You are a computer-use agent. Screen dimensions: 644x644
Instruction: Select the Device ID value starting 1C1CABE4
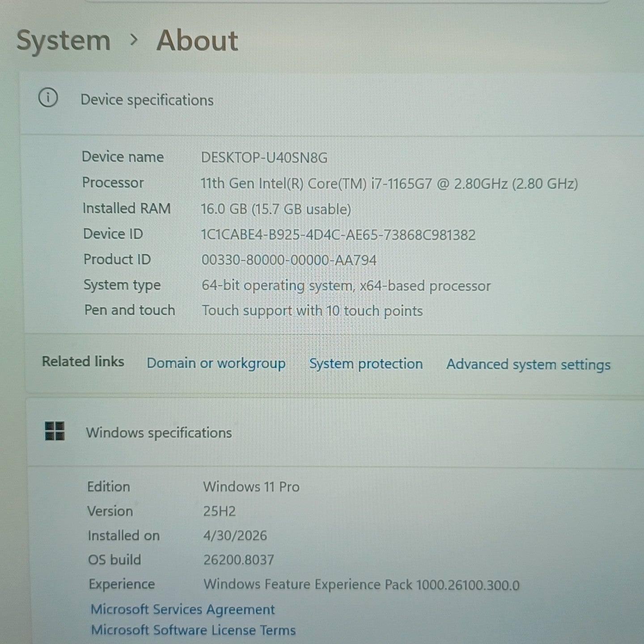338,235
